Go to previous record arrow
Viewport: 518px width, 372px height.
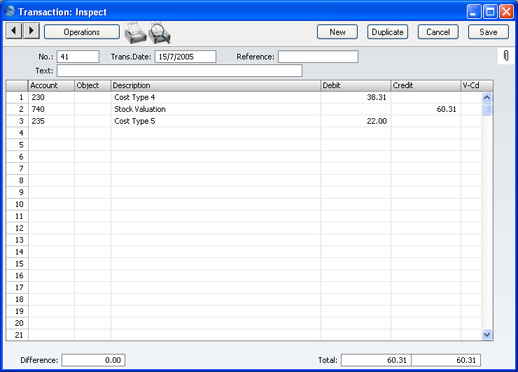14,31
